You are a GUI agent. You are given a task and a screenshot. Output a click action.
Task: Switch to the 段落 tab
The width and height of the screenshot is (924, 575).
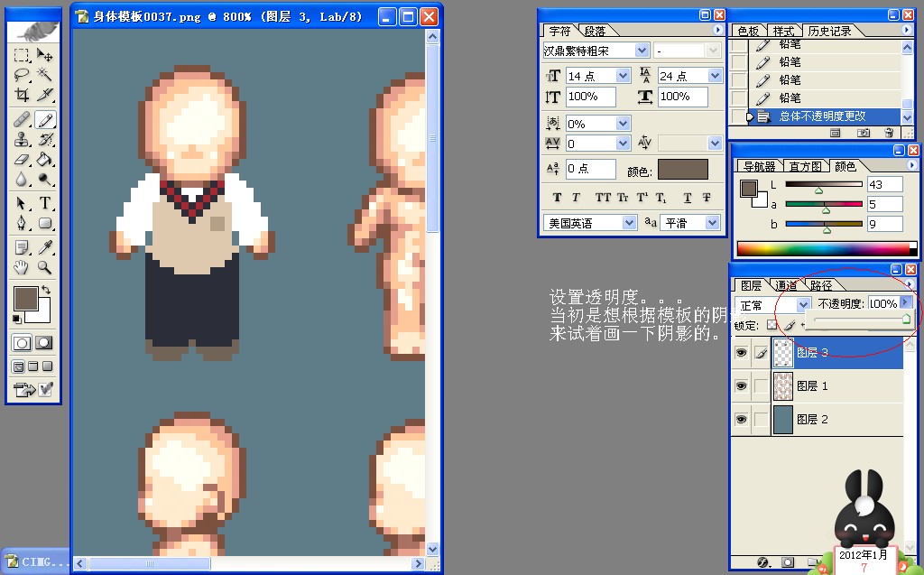pyautogui.click(x=596, y=32)
